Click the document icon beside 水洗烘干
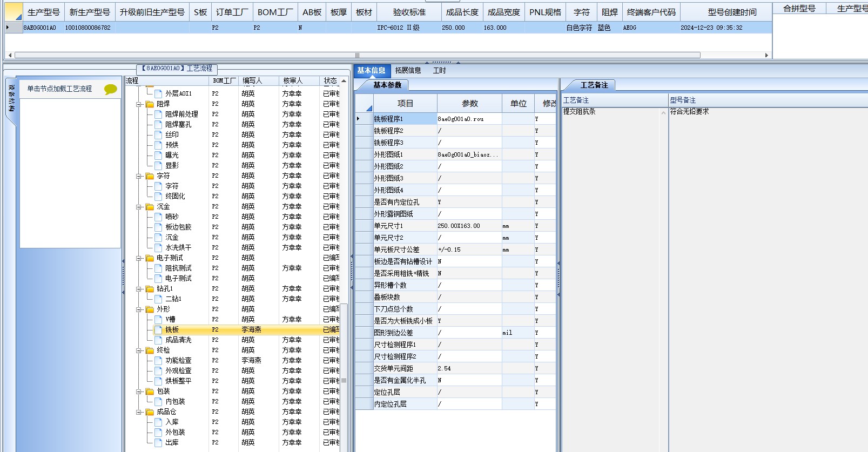 (158, 247)
